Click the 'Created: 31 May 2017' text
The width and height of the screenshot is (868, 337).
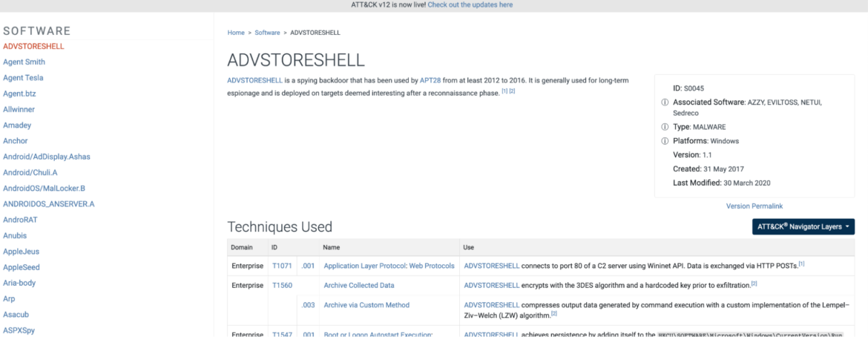pos(708,168)
